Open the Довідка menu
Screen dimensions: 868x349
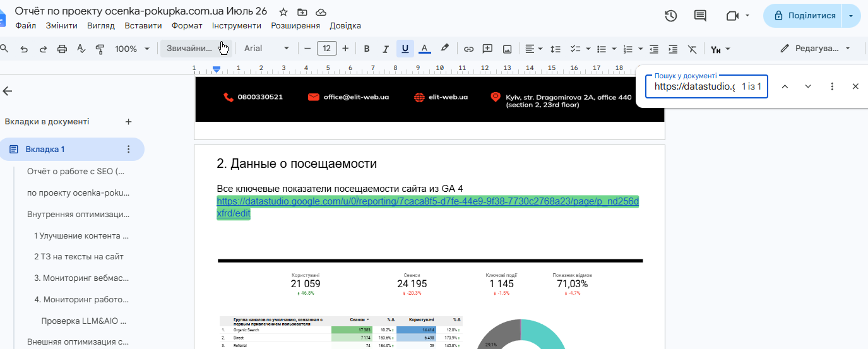pyautogui.click(x=345, y=26)
